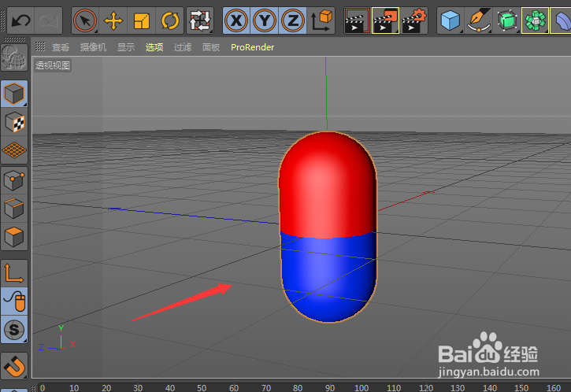Open the ProRender menu
Screen dimensions: 571x392
pyautogui.click(x=252, y=47)
